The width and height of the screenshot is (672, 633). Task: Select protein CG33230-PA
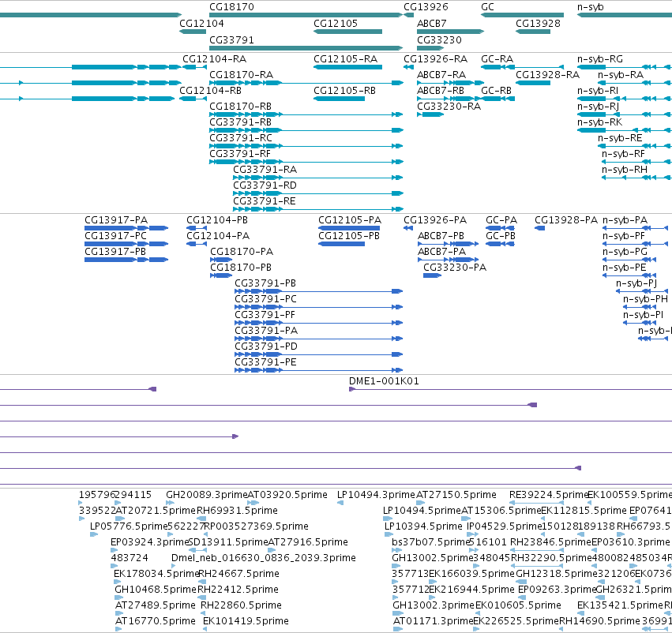click(432, 275)
